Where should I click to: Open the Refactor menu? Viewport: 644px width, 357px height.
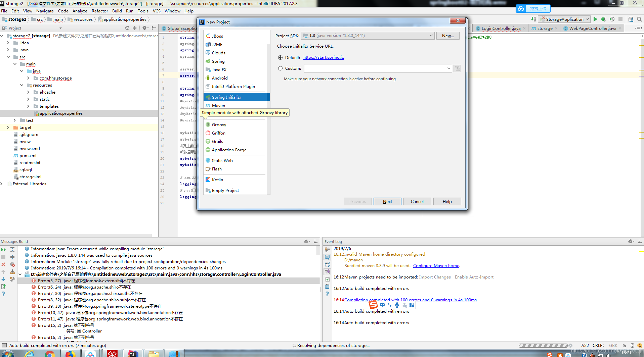(100, 11)
